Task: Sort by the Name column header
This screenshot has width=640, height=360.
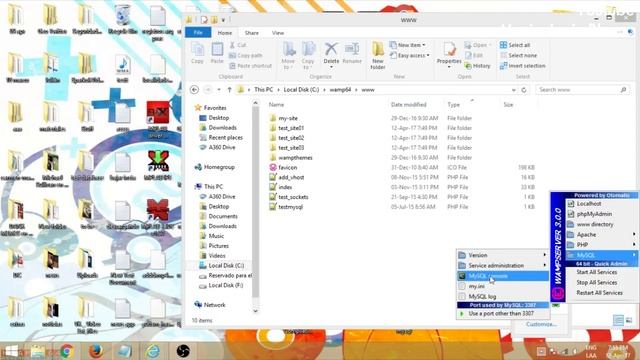Action: pyautogui.click(x=276, y=105)
